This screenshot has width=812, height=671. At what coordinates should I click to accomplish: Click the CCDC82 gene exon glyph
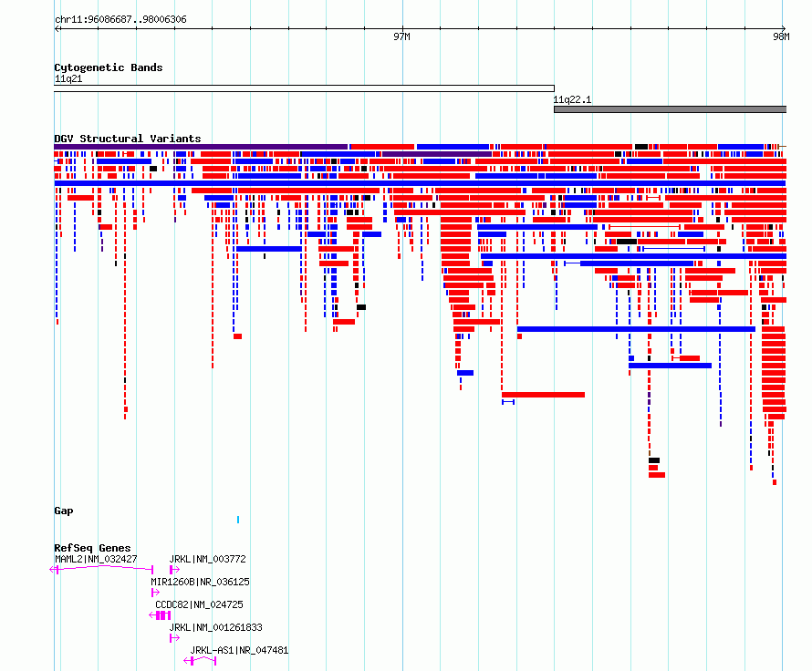pos(160,615)
